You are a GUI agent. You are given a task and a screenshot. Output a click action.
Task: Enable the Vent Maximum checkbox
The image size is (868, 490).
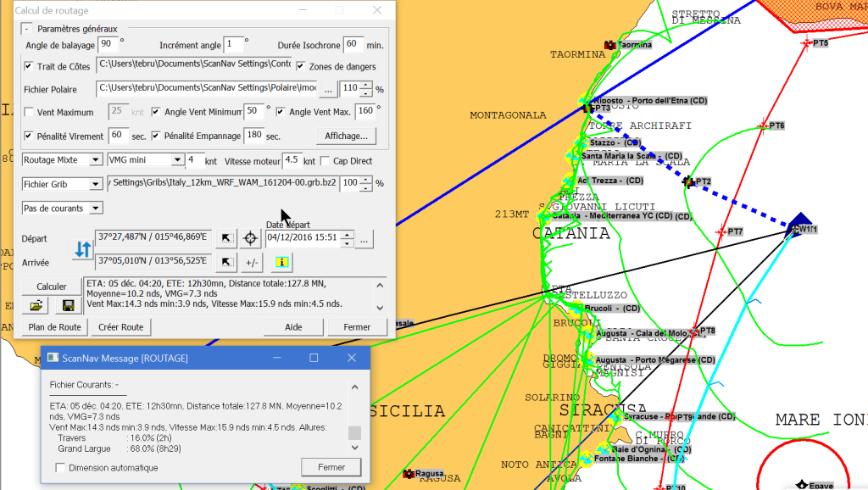pos(28,113)
